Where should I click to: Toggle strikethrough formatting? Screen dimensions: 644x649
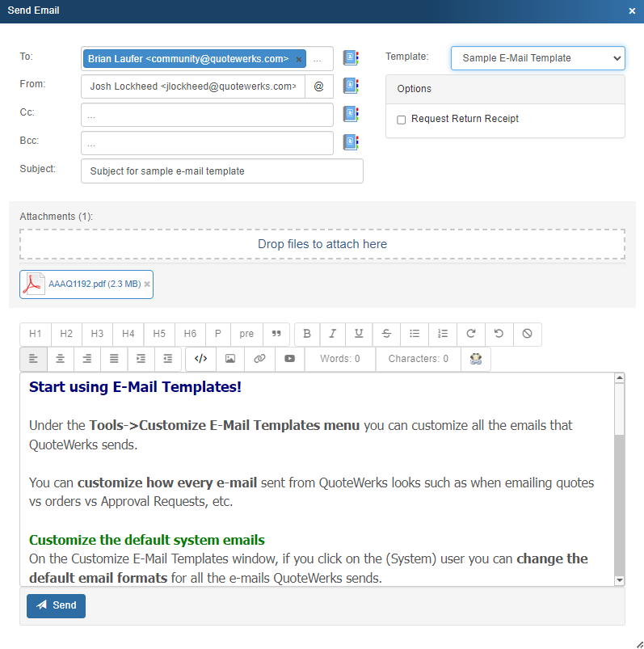click(386, 334)
